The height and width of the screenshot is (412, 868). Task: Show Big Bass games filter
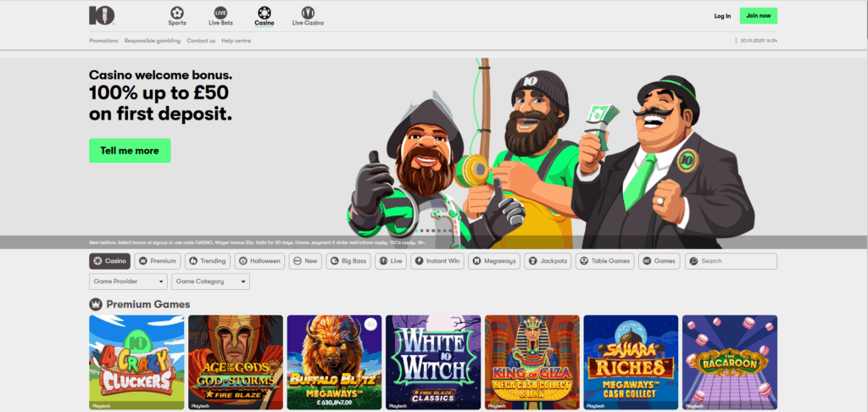click(x=348, y=261)
